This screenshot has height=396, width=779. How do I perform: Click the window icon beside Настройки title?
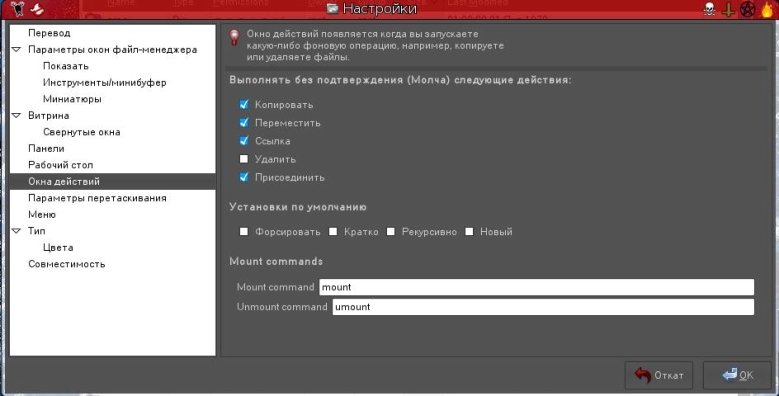tap(332, 8)
